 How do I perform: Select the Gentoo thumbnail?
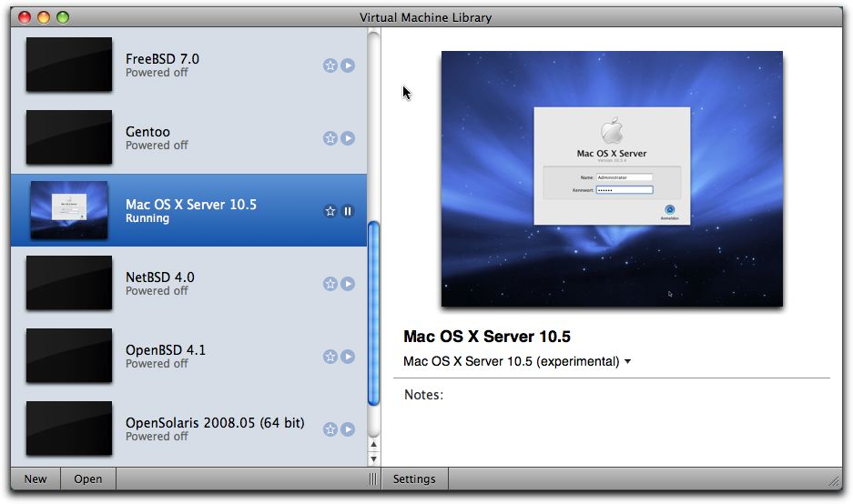click(x=69, y=137)
